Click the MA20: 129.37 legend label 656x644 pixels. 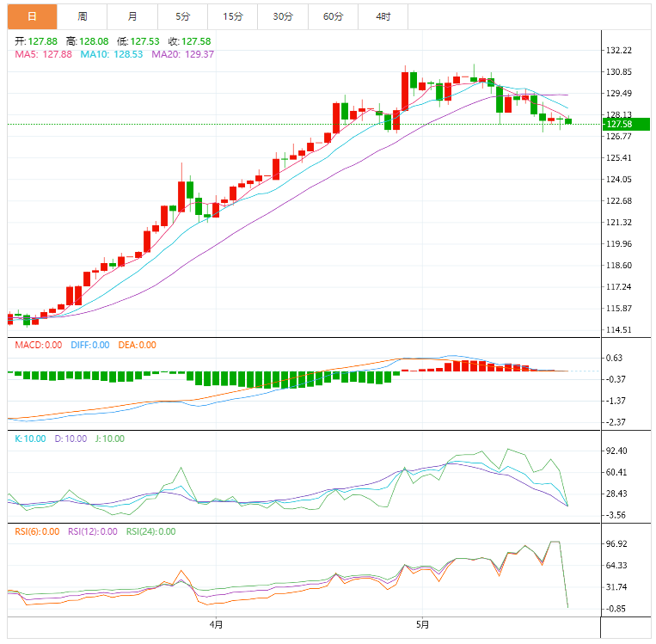coord(182,54)
